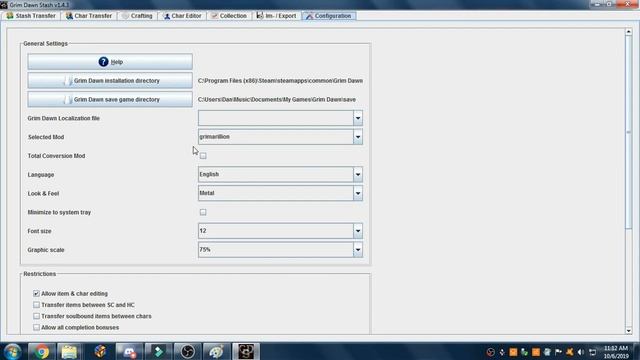Screen dimensions: 640x360
Task: Open the system clock showing 11:02 AM
Action: click(616, 352)
